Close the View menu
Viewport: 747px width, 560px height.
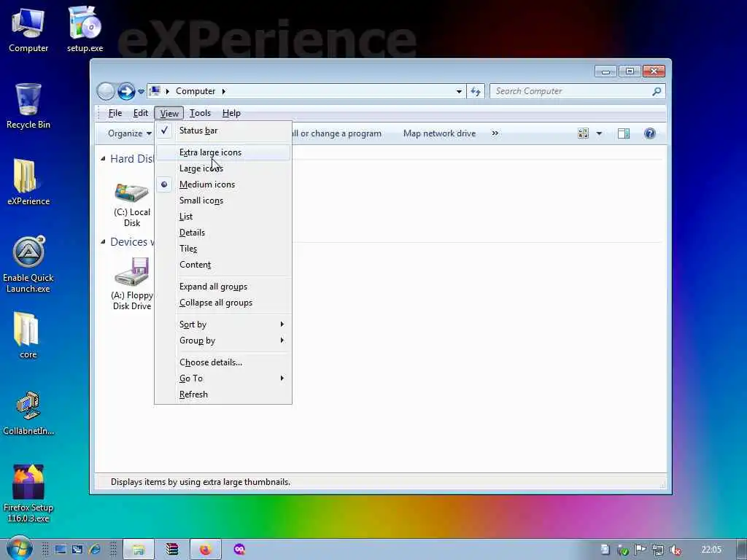click(169, 113)
